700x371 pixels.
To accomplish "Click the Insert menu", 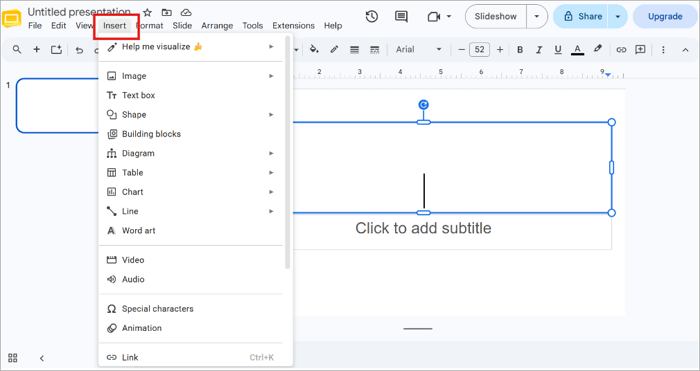I will click(x=115, y=26).
